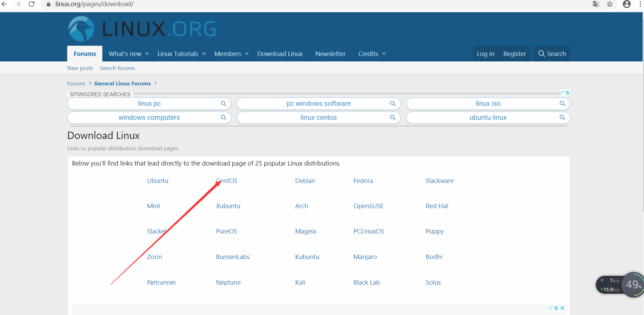Viewport: 644px width, 315px height.
Task: Open the Members menu item
Action: coord(228,54)
